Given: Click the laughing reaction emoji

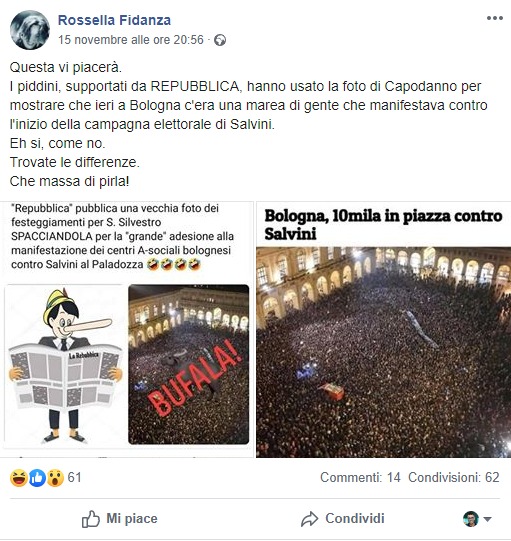Looking at the screenshot, I should click(18, 478).
